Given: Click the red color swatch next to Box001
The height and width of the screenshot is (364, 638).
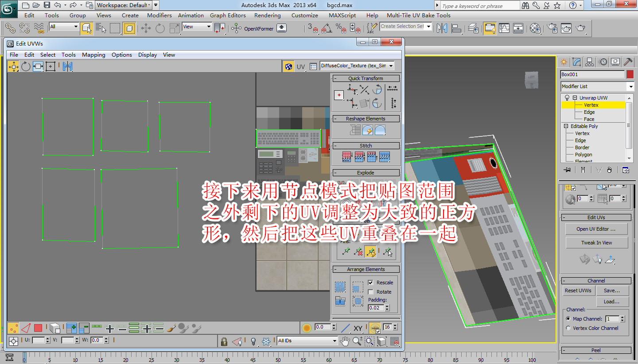Looking at the screenshot, I should click(x=630, y=74).
